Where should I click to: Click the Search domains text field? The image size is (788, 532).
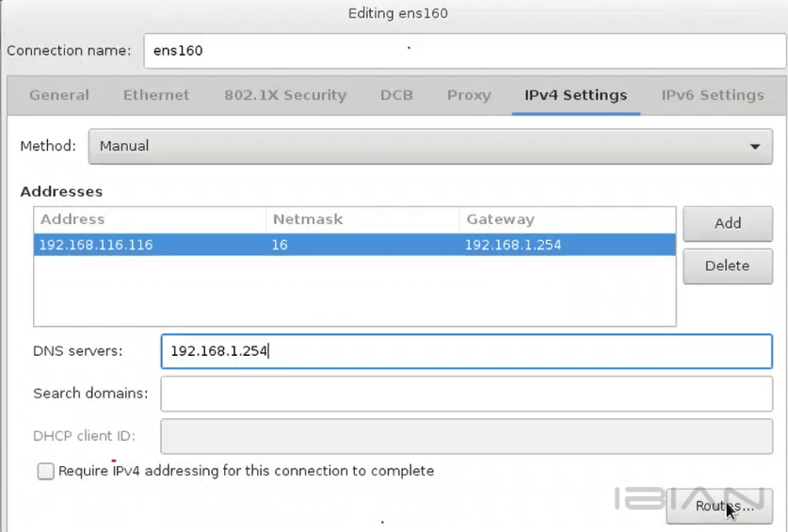point(466,394)
